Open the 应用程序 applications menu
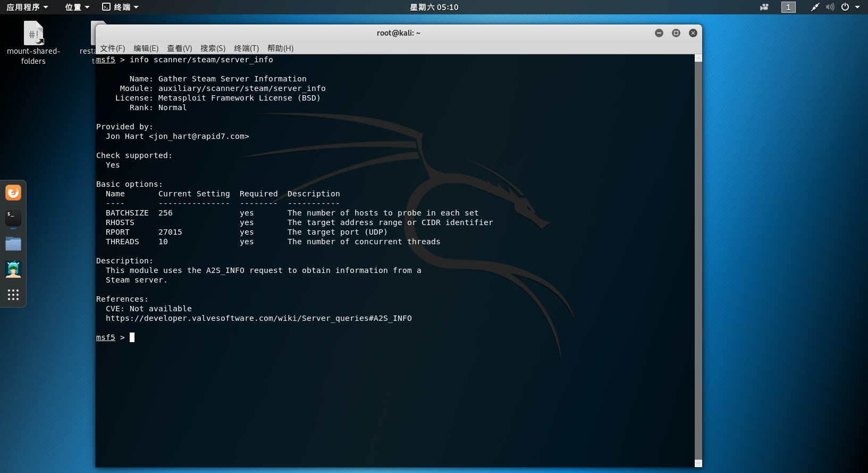 (x=28, y=7)
